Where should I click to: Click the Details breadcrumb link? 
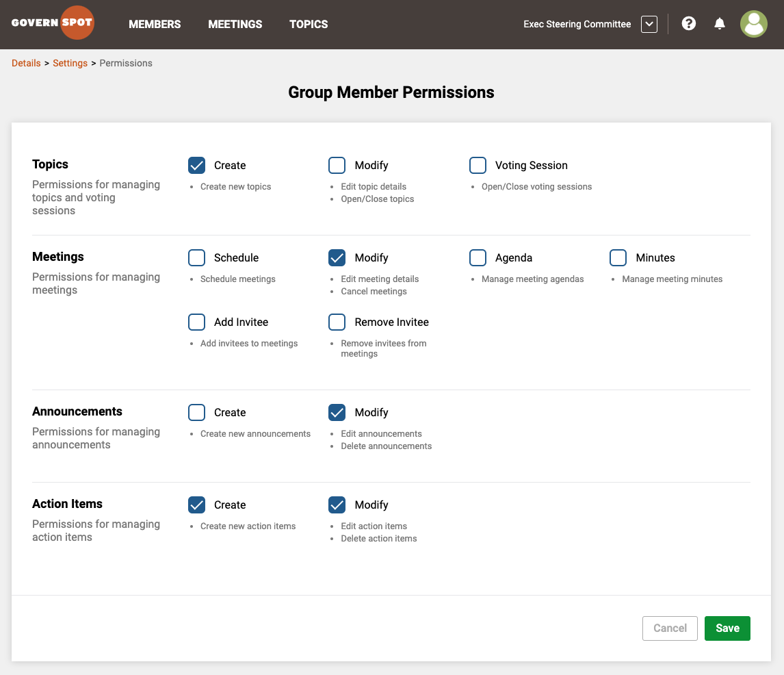(x=26, y=63)
